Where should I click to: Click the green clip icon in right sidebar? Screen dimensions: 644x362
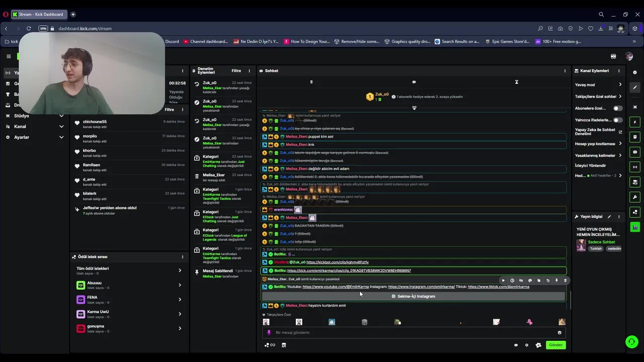pos(635,227)
